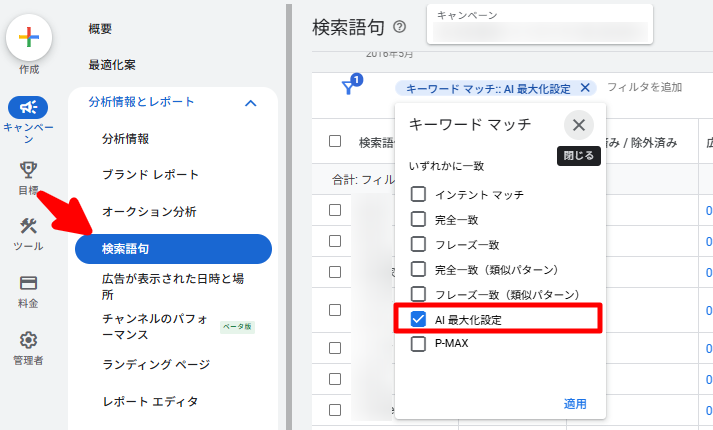
Task: Click the フィルタを追加 field
Action: pos(644,88)
